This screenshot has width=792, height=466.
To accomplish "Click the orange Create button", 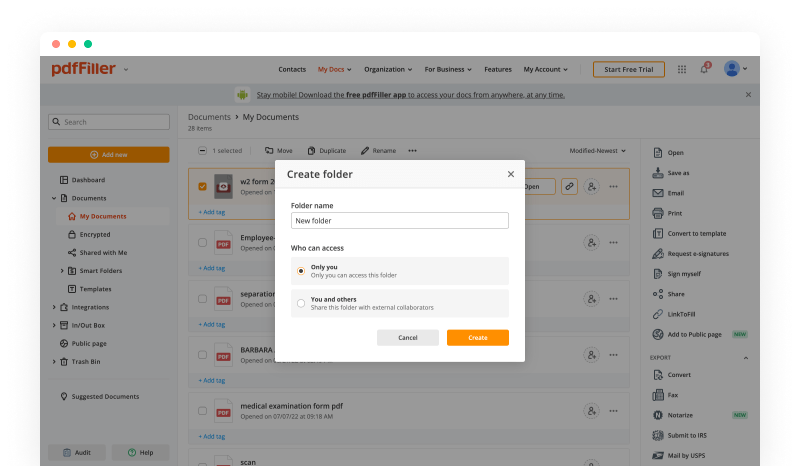I will 477,338.
